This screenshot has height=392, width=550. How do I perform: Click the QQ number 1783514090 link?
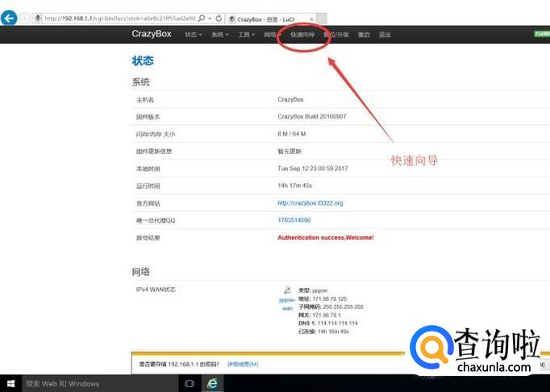click(x=294, y=220)
